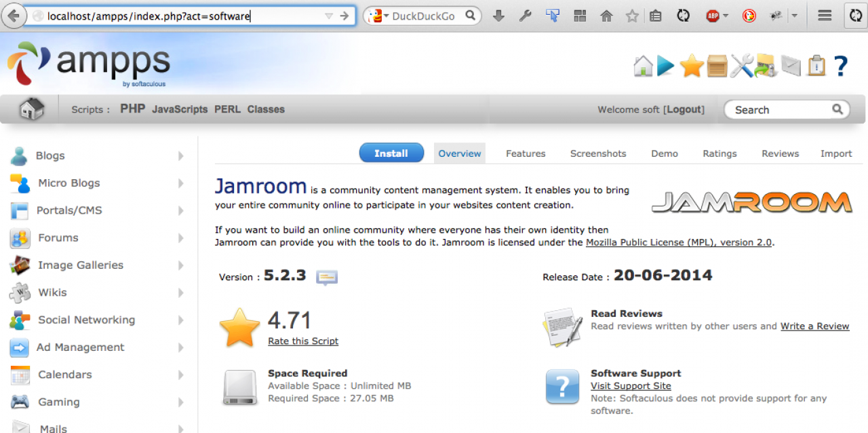Open the tile groups grid icon
The height and width of the screenshot is (433, 868).
580,16
